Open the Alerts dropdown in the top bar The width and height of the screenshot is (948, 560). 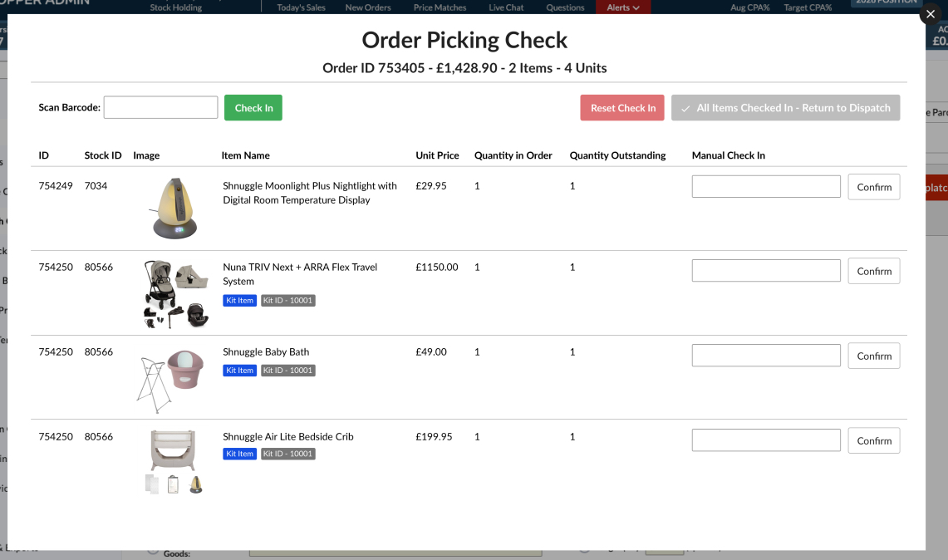click(x=623, y=7)
